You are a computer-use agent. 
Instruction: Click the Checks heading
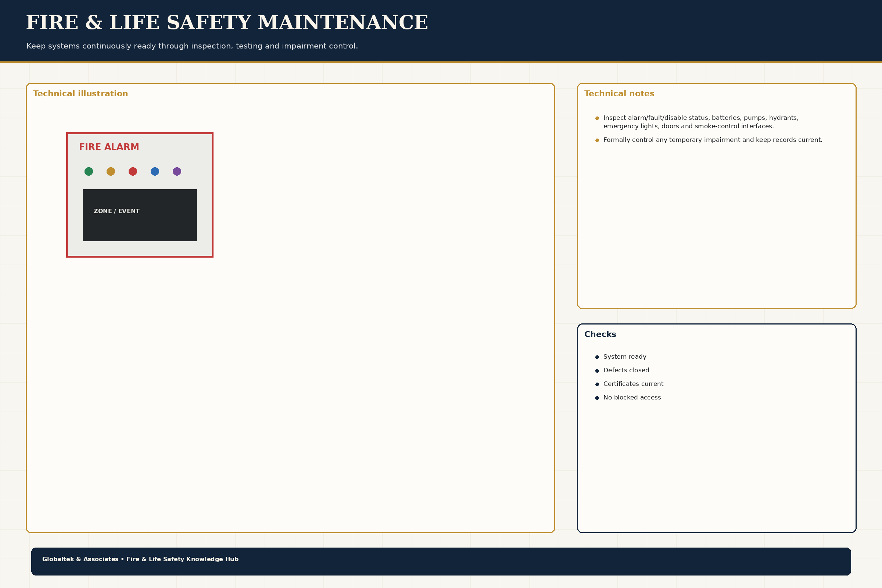600,334
